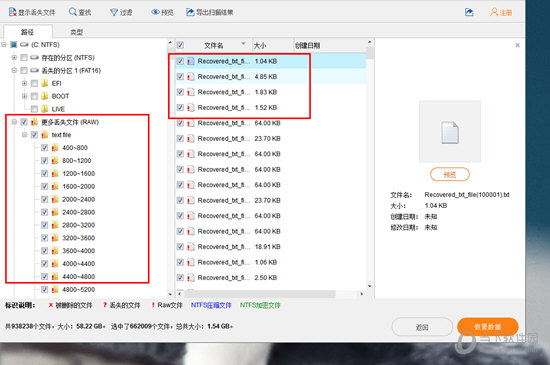Viewport: 550px width, 365px height.
Task: Click file icon of the 18.91 KB row
Action: [x=190, y=247]
